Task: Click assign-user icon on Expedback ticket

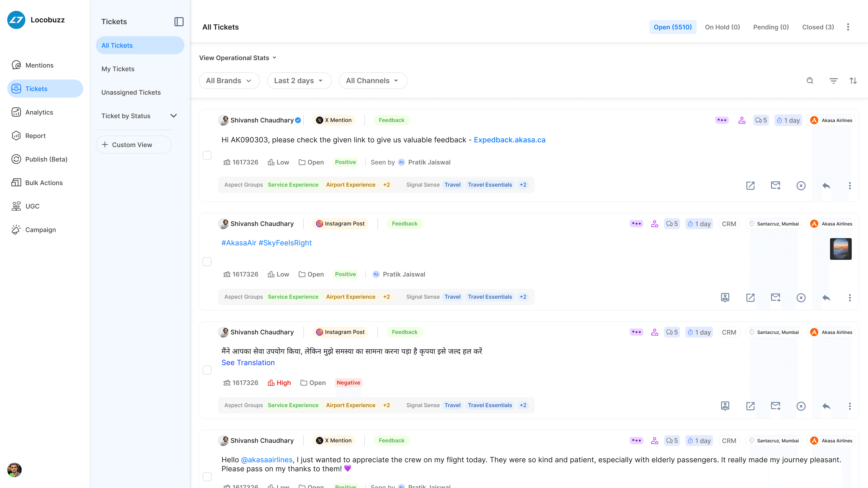Action: [742, 120]
